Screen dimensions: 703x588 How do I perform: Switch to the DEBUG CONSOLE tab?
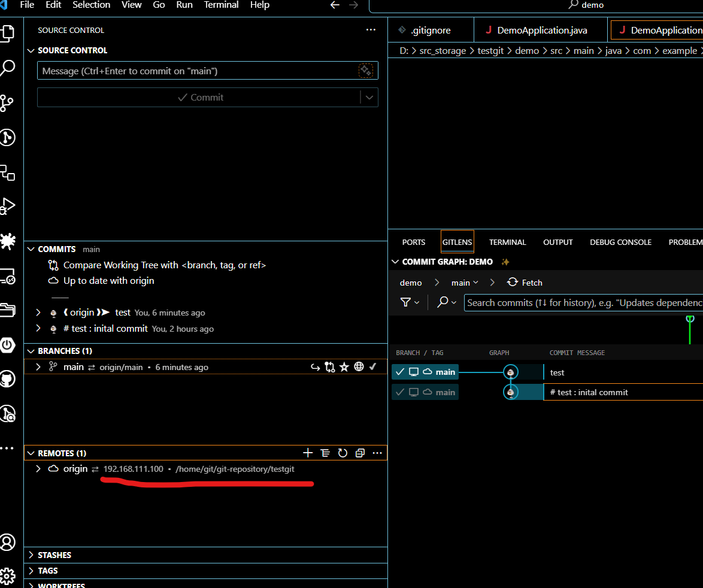[620, 242]
